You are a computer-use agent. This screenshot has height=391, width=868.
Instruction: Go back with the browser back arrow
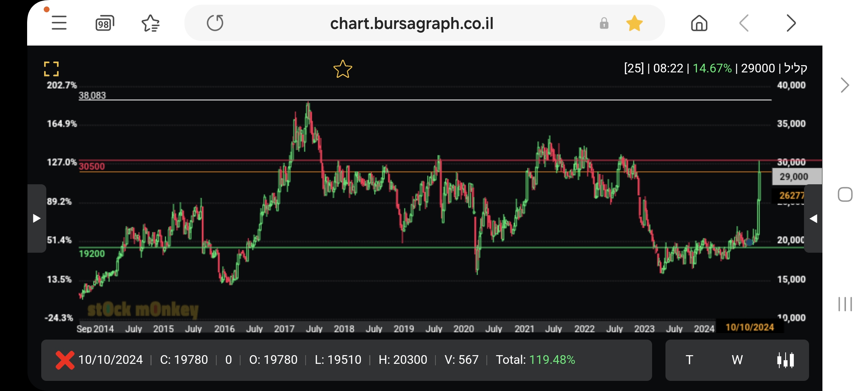[744, 24]
